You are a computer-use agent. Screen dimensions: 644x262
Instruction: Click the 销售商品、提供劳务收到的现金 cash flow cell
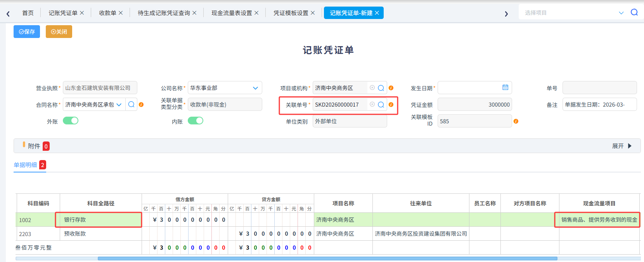tap(599, 220)
